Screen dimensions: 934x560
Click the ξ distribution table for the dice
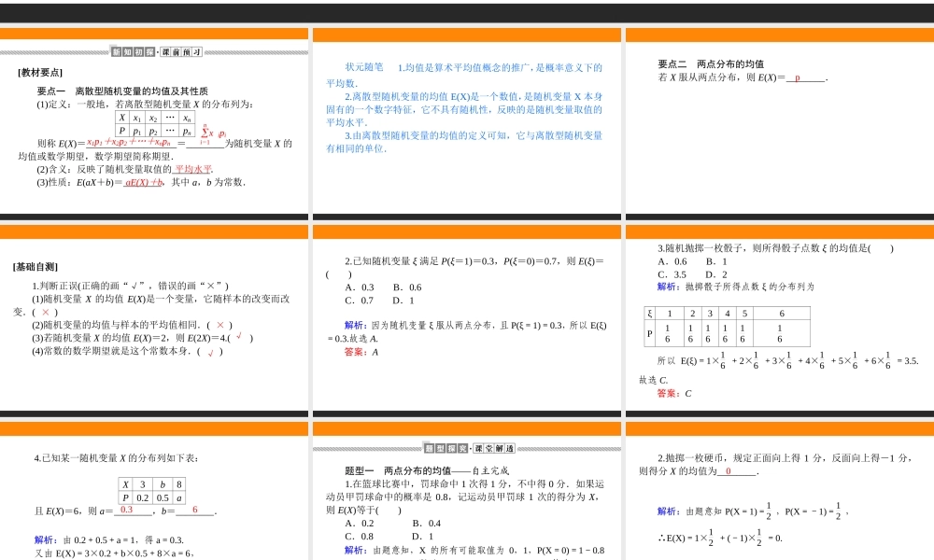pyautogui.click(x=727, y=326)
